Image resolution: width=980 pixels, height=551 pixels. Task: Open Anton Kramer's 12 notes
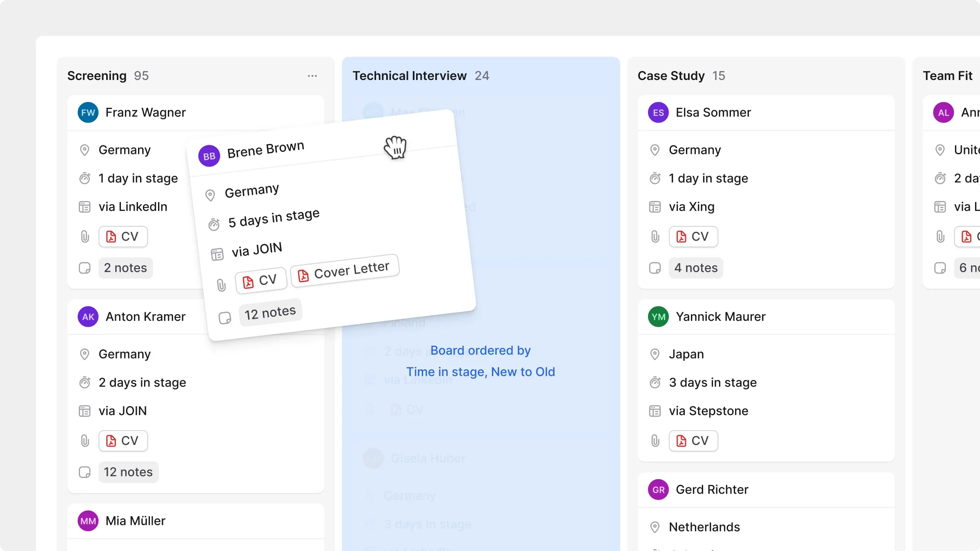click(129, 472)
